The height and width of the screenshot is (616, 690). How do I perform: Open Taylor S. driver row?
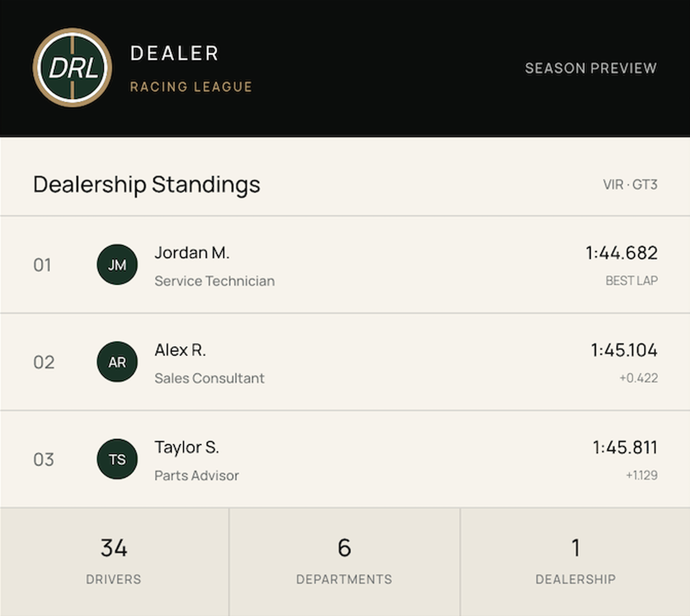click(345, 459)
